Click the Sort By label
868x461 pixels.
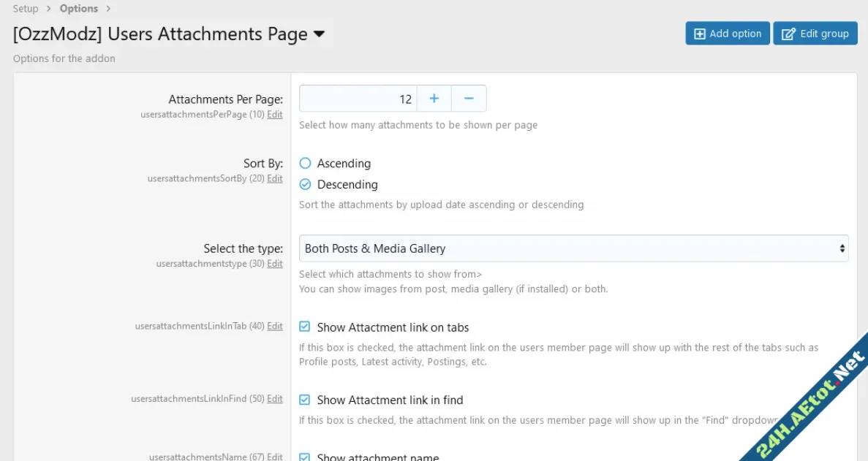pyautogui.click(x=263, y=164)
